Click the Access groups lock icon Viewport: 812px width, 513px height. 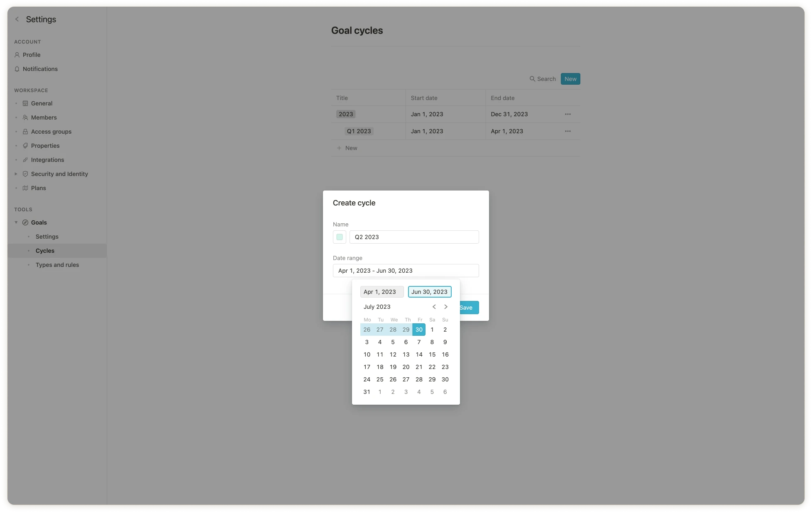click(x=25, y=132)
